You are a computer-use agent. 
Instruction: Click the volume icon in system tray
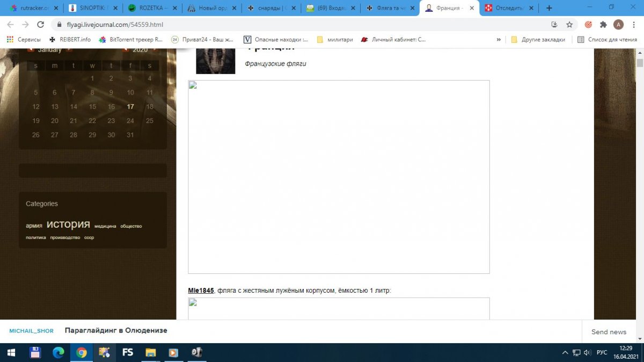tap(587, 352)
